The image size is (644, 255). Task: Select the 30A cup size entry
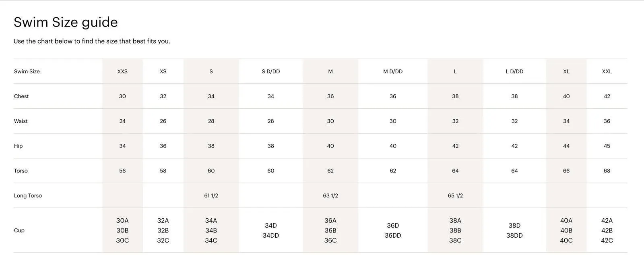(122, 221)
